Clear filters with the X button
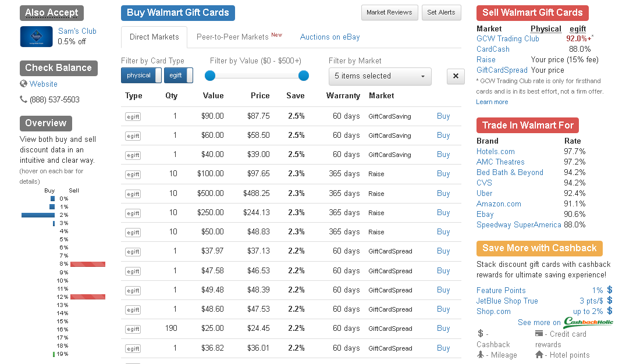This screenshot has height=364, width=633. (x=456, y=76)
